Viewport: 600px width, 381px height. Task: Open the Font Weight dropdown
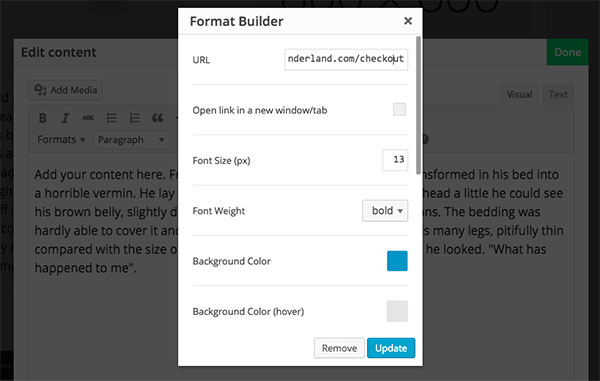pos(385,211)
